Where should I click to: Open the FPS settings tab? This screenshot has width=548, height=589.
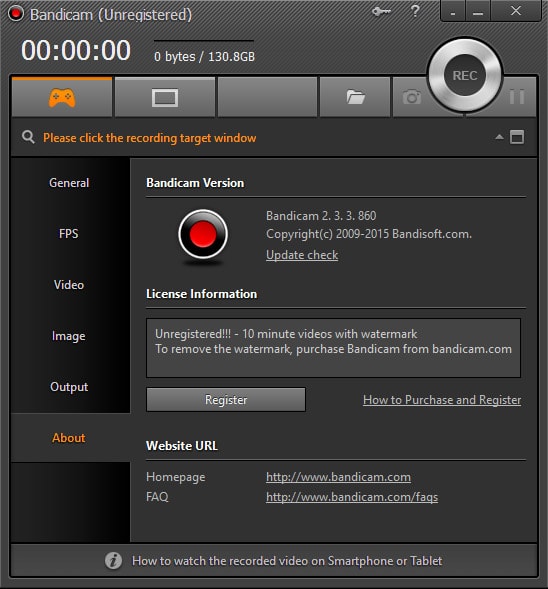pyautogui.click(x=69, y=234)
